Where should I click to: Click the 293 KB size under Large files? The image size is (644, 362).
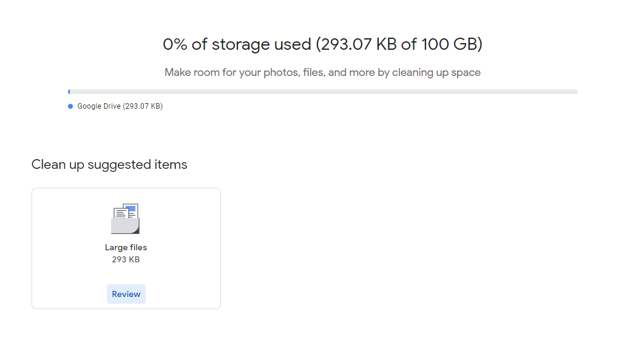pos(126,259)
